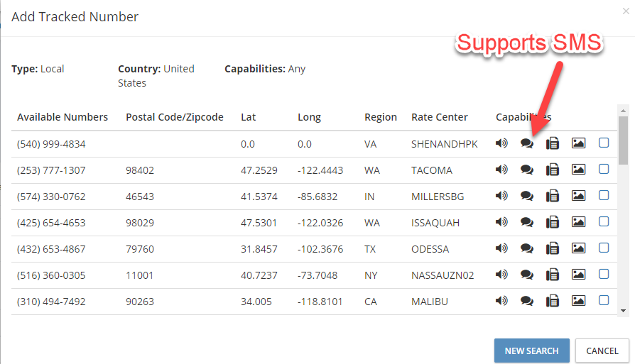Click the CANCEL button
Image resolution: width=635 pixels, height=364 pixels.
click(602, 351)
